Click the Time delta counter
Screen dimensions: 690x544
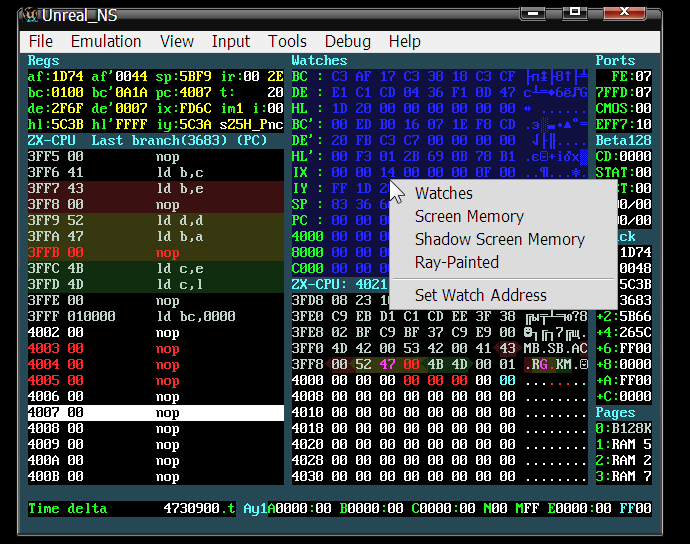coord(132,508)
